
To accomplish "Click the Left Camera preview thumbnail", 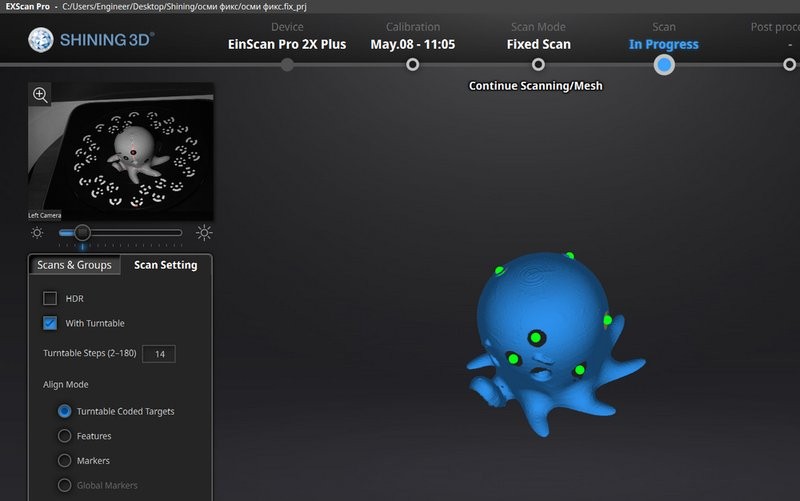I will [120, 150].
